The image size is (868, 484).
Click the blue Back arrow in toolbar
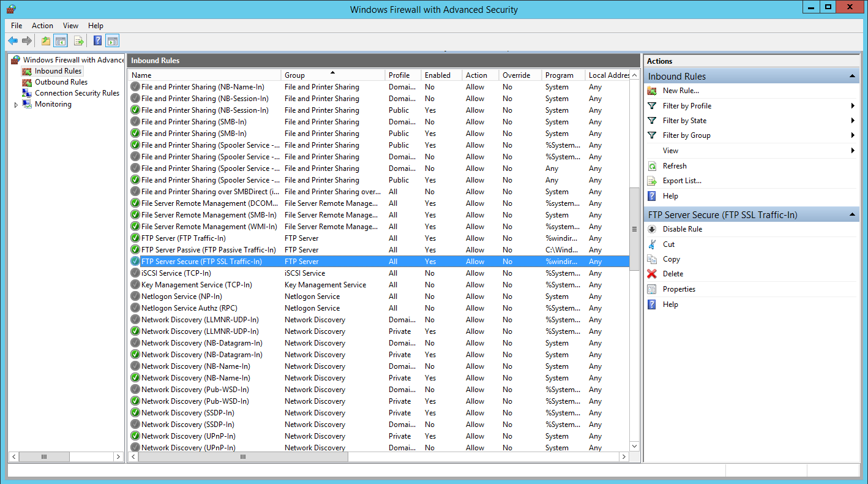pyautogui.click(x=13, y=41)
